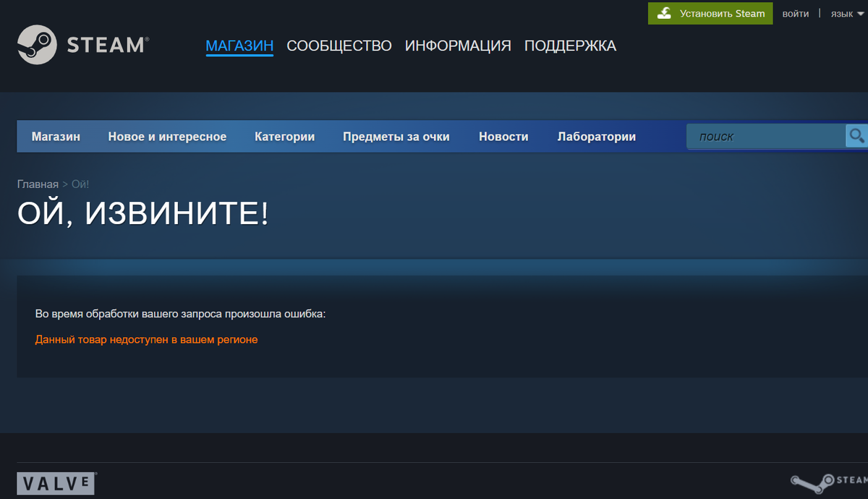The height and width of the screenshot is (499, 868).
Task: Click the search magnifier icon
Action: [857, 136]
